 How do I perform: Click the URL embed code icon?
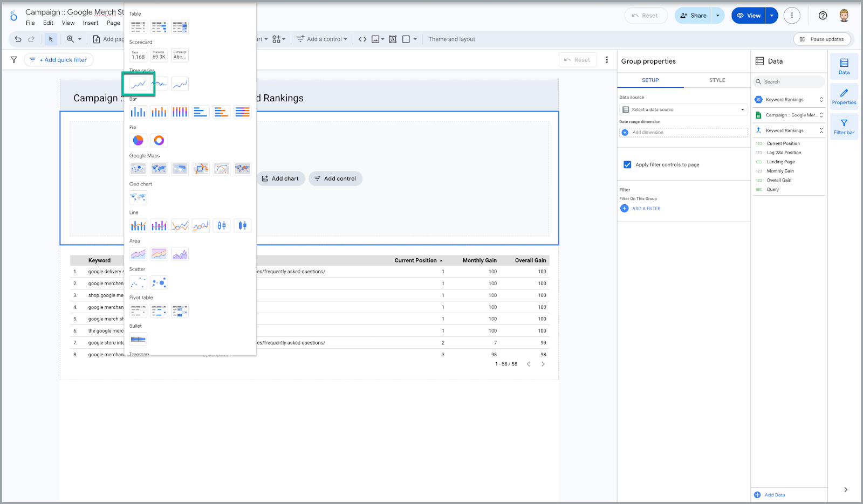[x=362, y=39]
